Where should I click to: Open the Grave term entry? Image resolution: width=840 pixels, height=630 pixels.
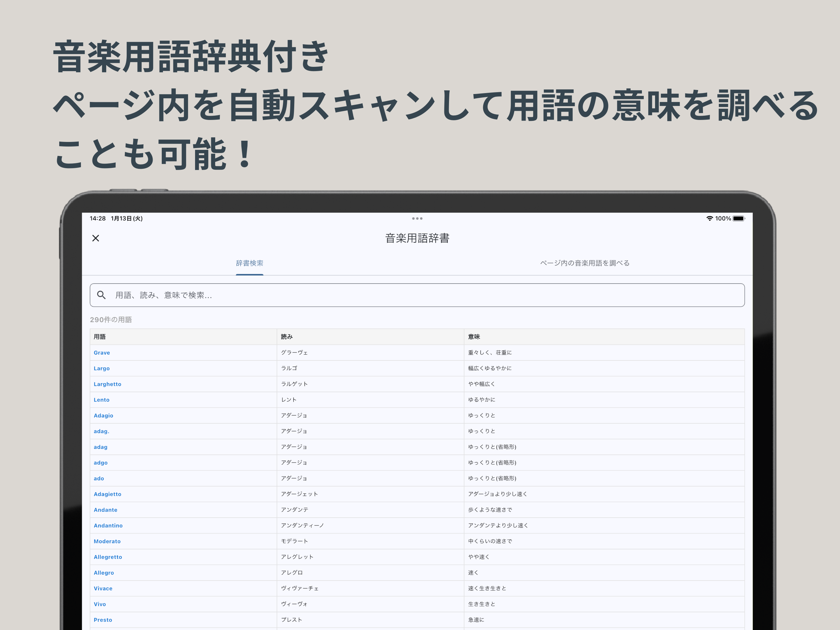tap(101, 353)
